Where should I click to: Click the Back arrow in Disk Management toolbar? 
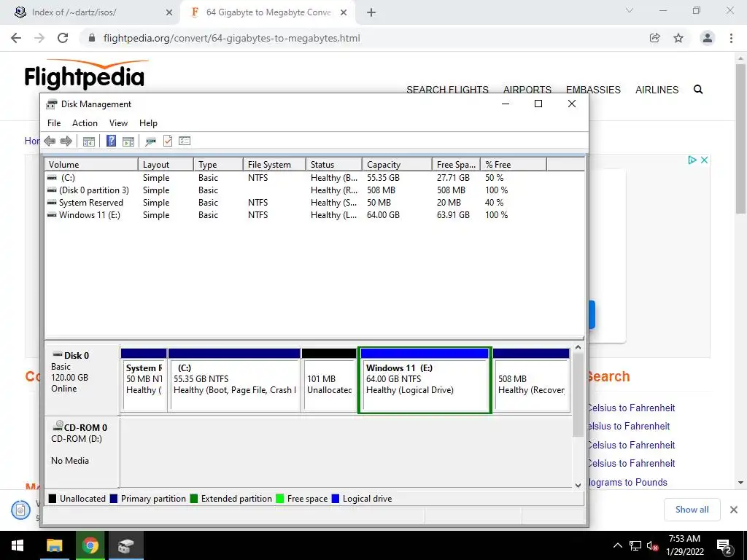click(x=50, y=141)
